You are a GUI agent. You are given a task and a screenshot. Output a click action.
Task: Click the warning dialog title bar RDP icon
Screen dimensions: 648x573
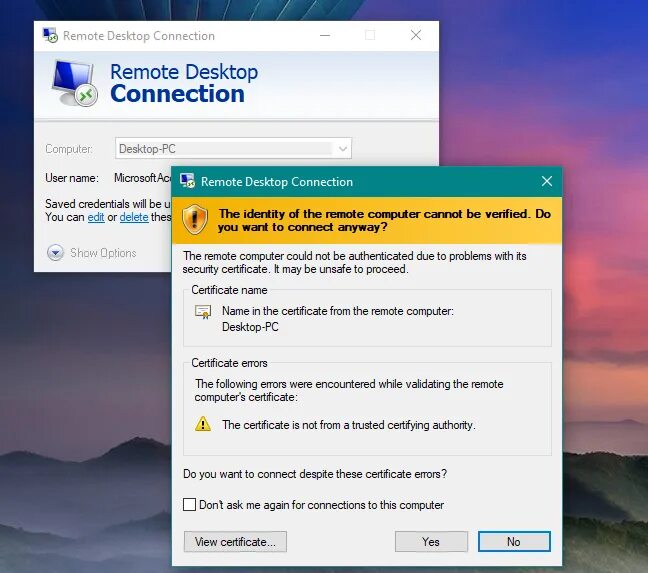pos(187,181)
